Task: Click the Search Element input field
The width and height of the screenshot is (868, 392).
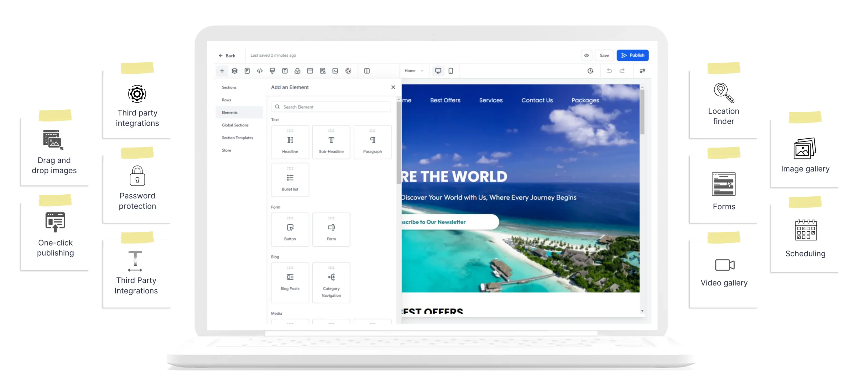Action: 331,106
